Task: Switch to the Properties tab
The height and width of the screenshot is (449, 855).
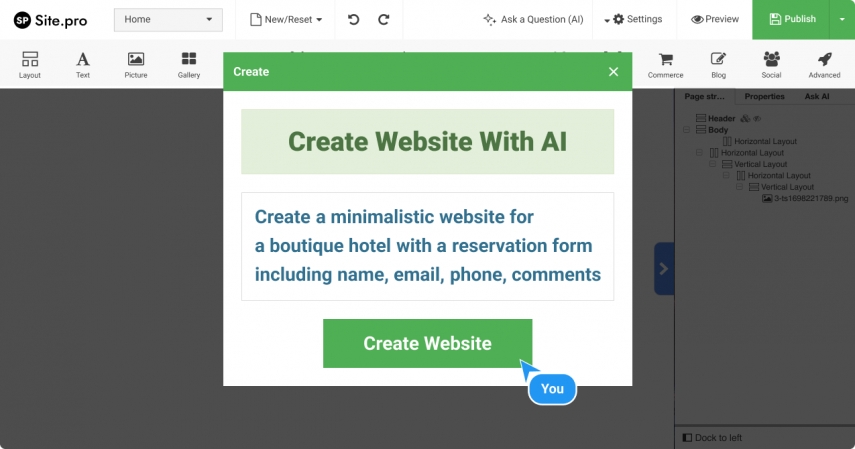Action: [764, 97]
